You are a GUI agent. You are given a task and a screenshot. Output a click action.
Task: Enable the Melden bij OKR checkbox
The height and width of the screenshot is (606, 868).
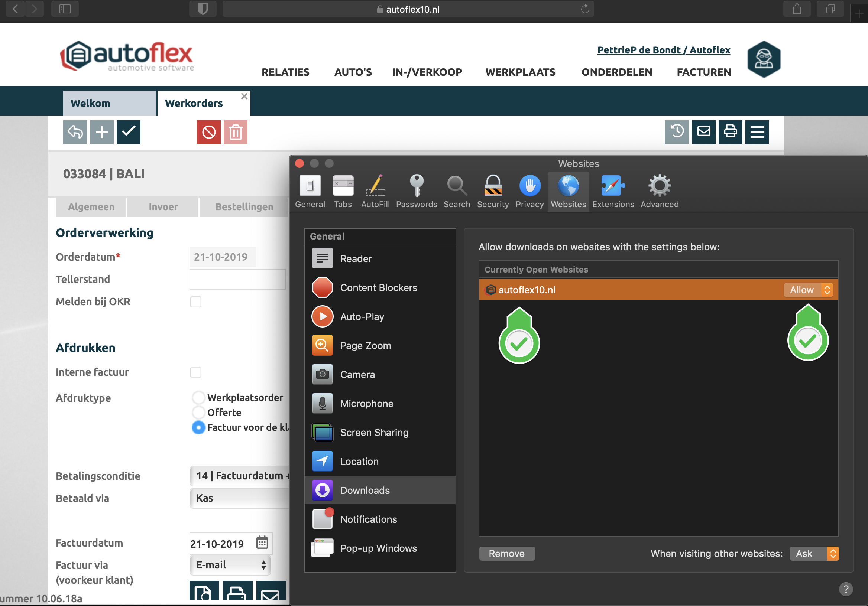pos(195,302)
